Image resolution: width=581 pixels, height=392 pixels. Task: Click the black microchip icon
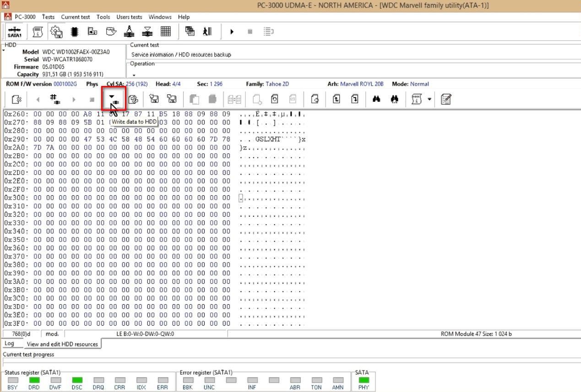(x=75, y=32)
